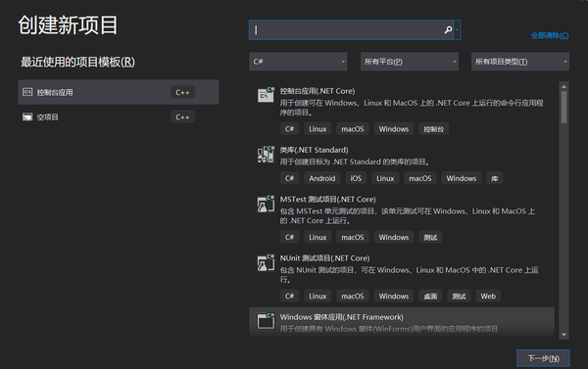Image resolution: width=588 pixels, height=369 pixels.
Task: Open the 所有项目类型 filter dropdown
Action: click(520, 62)
